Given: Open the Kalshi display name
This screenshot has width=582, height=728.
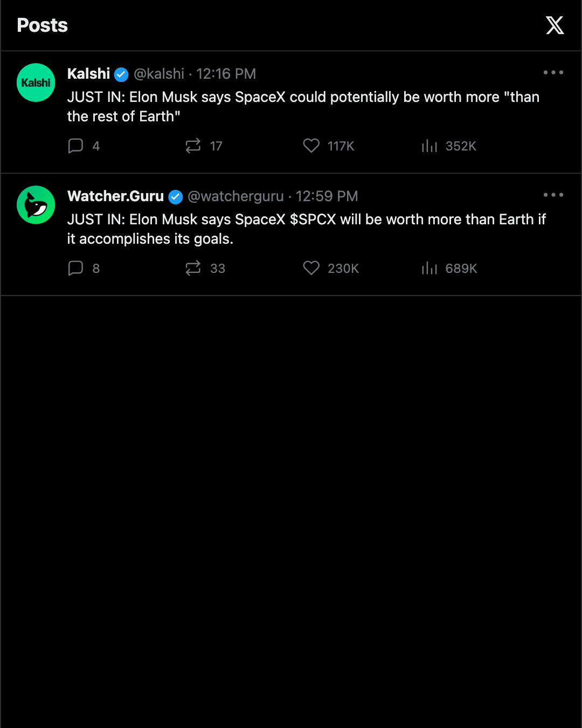Looking at the screenshot, I should pyautogui.click(x=88, y=74).
